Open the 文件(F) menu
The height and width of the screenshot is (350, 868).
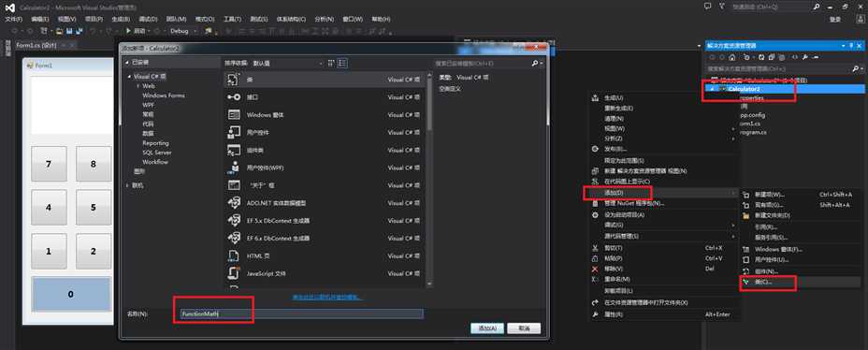[13, 19]
